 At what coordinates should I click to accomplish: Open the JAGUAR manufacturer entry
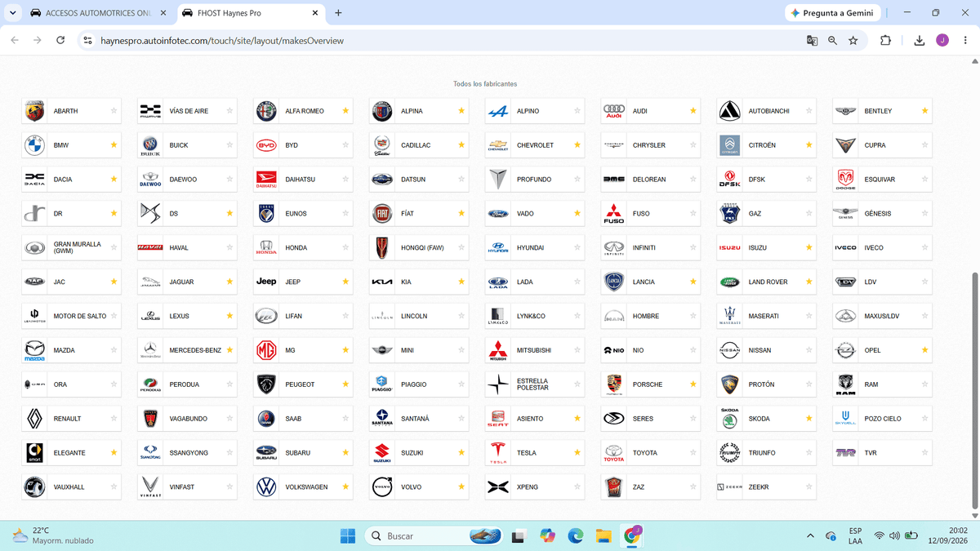tap(187, 282)
